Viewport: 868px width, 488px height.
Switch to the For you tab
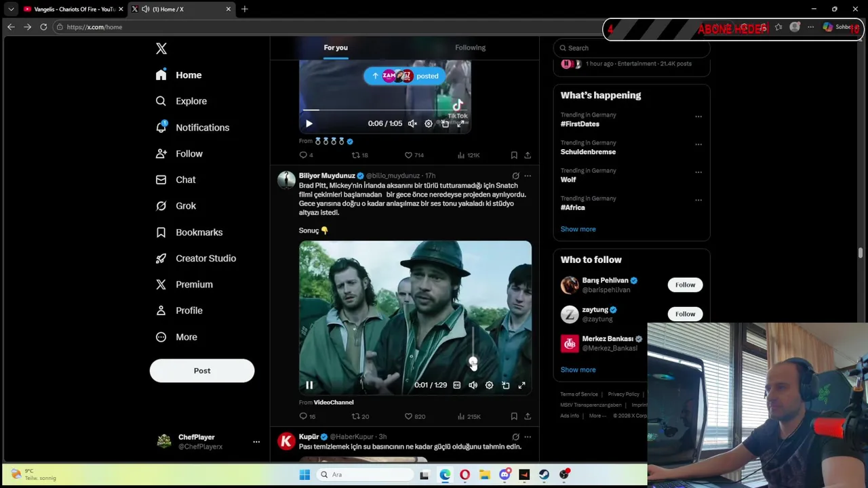coord(336,47)
